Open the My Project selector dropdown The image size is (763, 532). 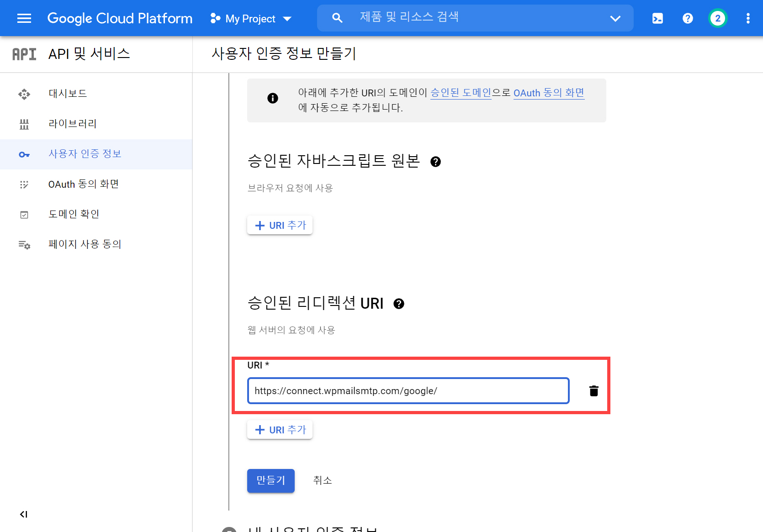[251, 19]
